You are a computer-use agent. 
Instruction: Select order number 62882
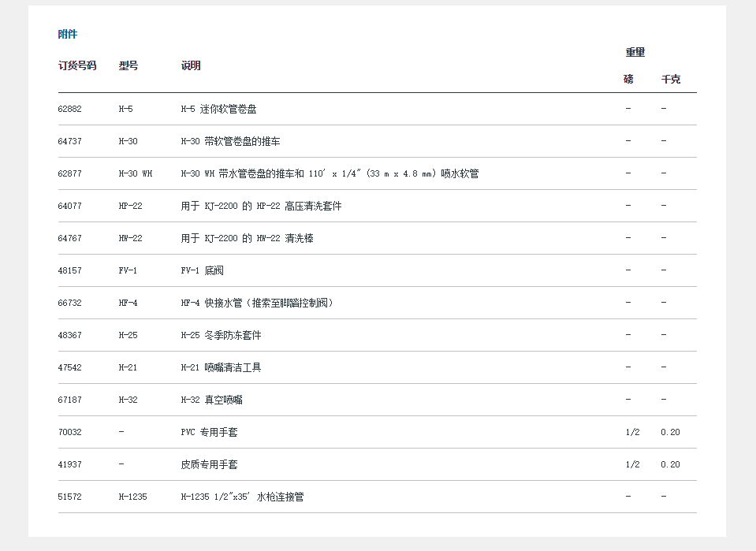pyautogui.click(x=70, y=109)
